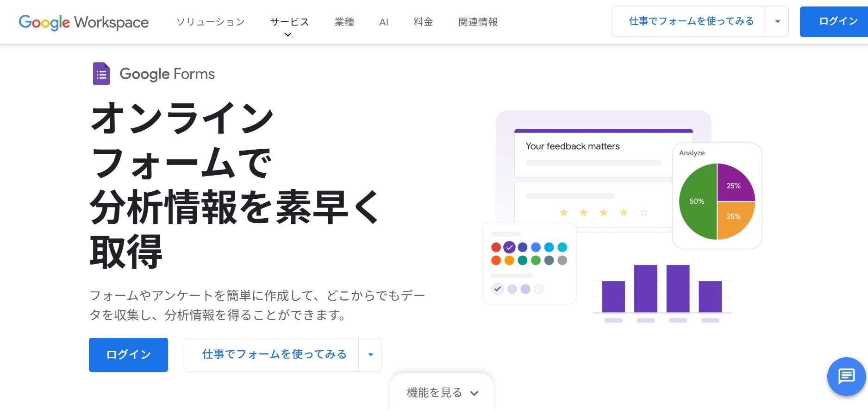868x410 pixels.
Task: Click the Google Forms title text
Action: point(167,74)
